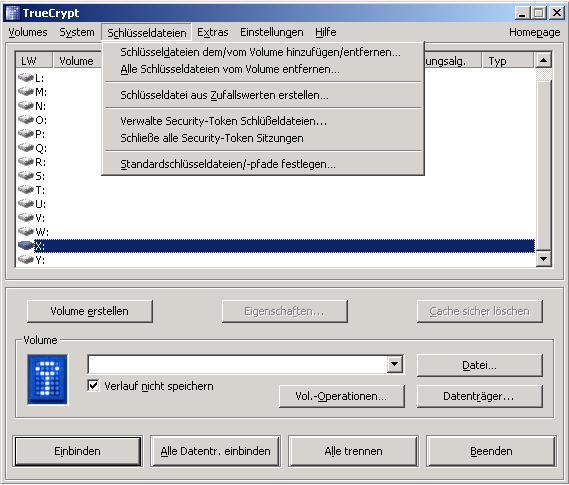The height and width of the screenshot is (485, 569).
Task: Click the drive icon for T:
Action: [26, 189]
